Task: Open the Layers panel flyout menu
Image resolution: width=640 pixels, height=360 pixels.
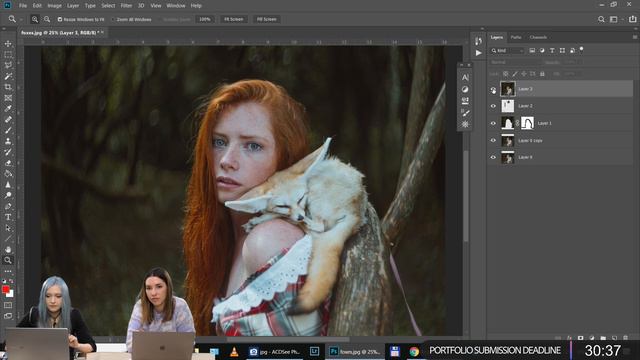Action: (635, 37)
